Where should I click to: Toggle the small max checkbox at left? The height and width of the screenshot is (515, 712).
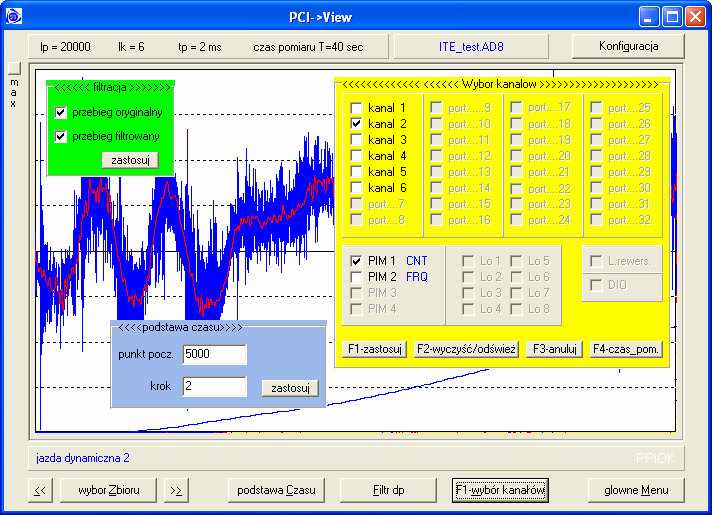coord(14,68)
